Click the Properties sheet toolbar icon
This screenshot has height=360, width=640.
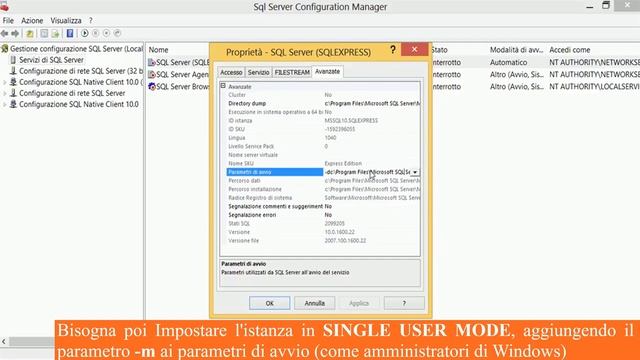coord(44,33)
